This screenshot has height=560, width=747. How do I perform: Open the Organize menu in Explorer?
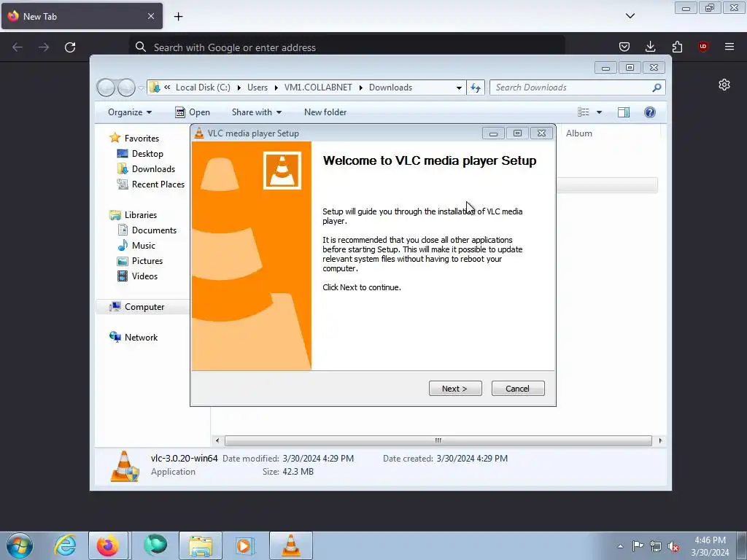(130, 112)
